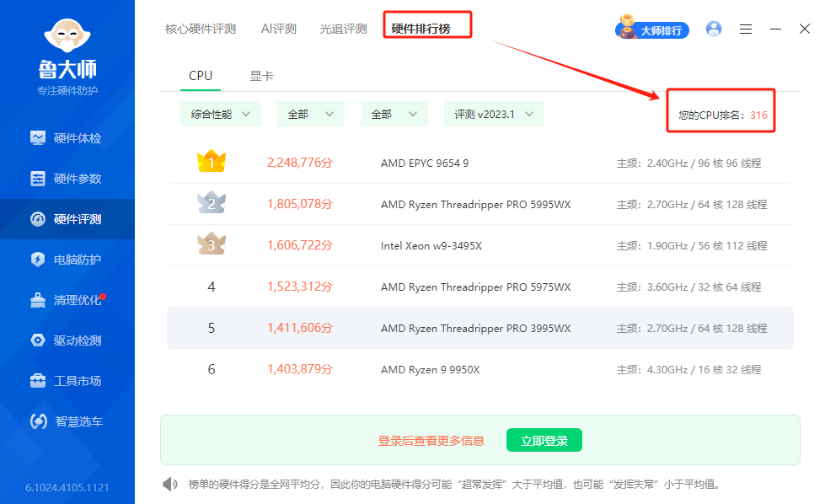
Task: Click the score 1,606,722分
Action: [x=300, y=245]
